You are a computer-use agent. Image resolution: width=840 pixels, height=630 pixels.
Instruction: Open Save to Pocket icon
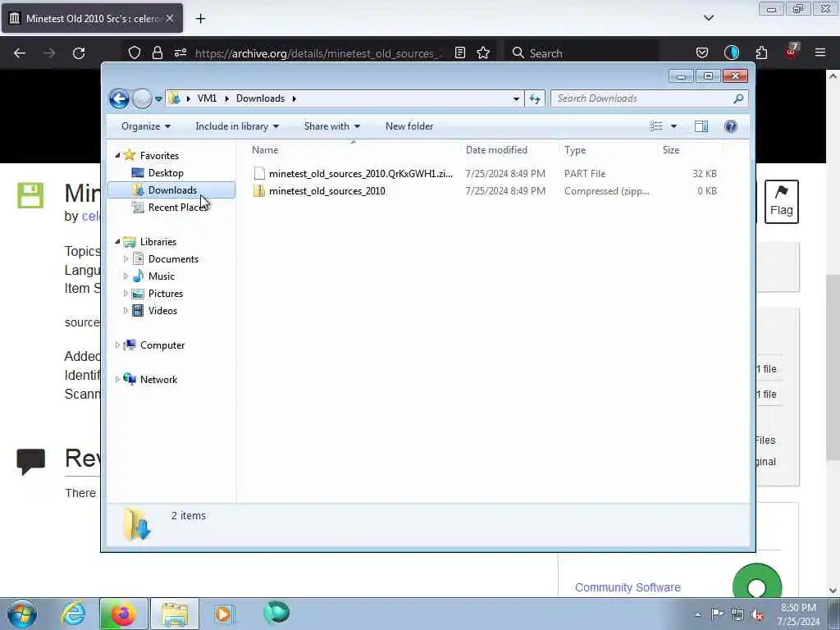702,53
